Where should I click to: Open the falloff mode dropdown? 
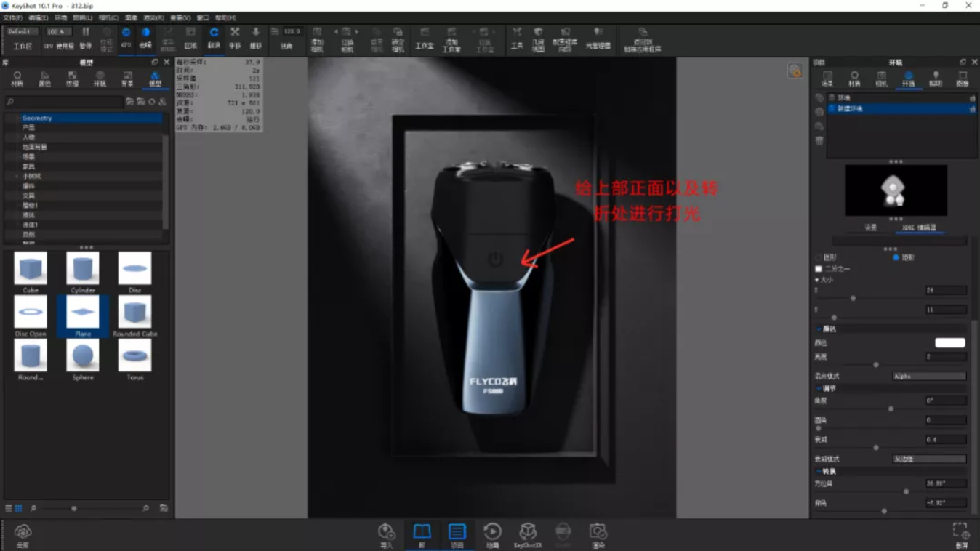pos(929,459)
